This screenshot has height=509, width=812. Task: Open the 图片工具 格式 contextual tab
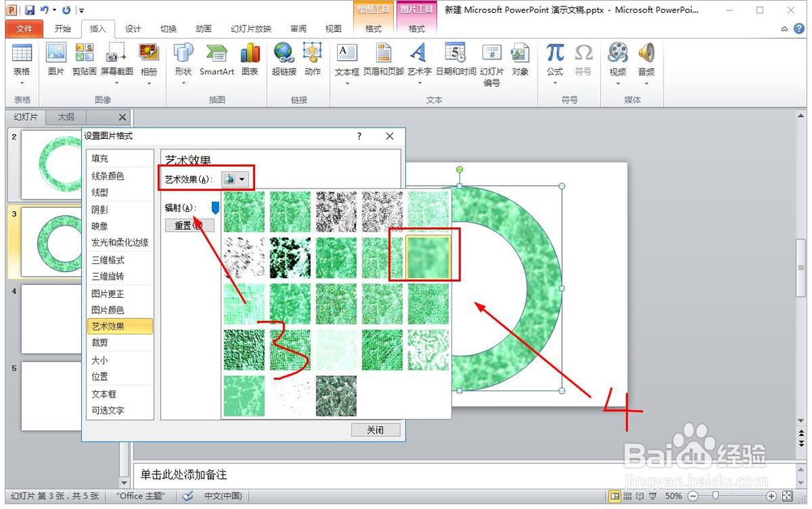(416, 28)
